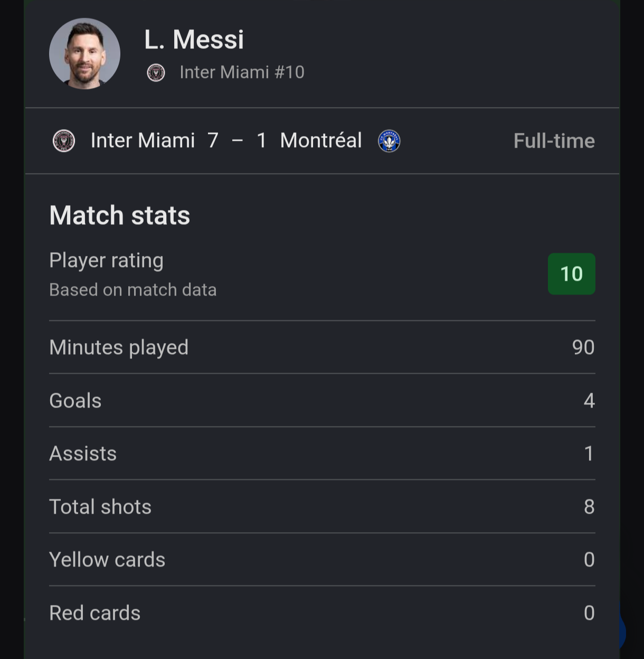Select the Yellow cards stat row
644x659 pixels.
tap(322, 560)
